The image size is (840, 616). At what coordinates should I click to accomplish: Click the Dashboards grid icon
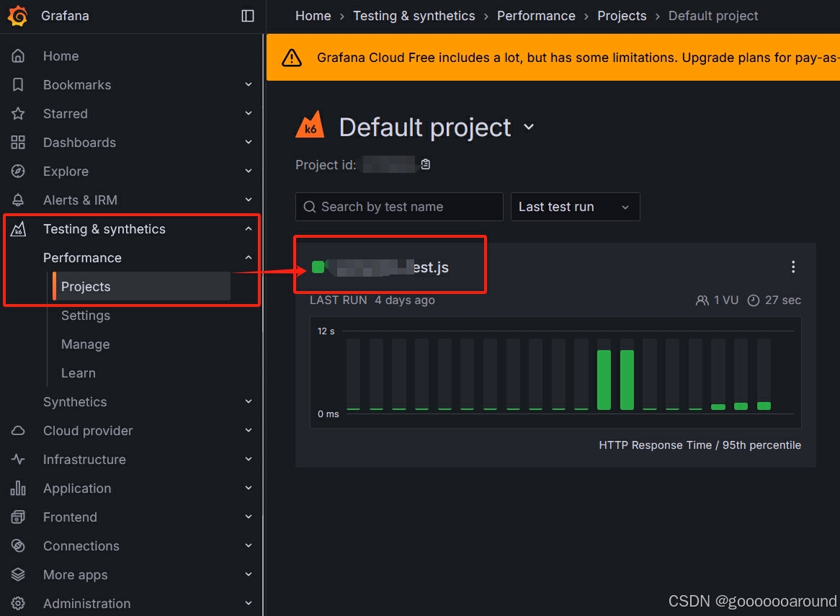[x=18, y=143]
